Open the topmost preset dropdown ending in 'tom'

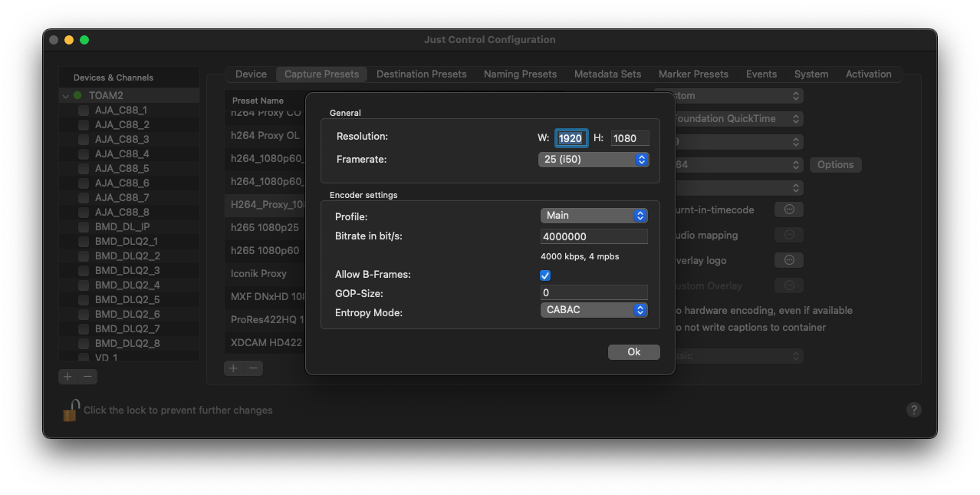[739, 96]
